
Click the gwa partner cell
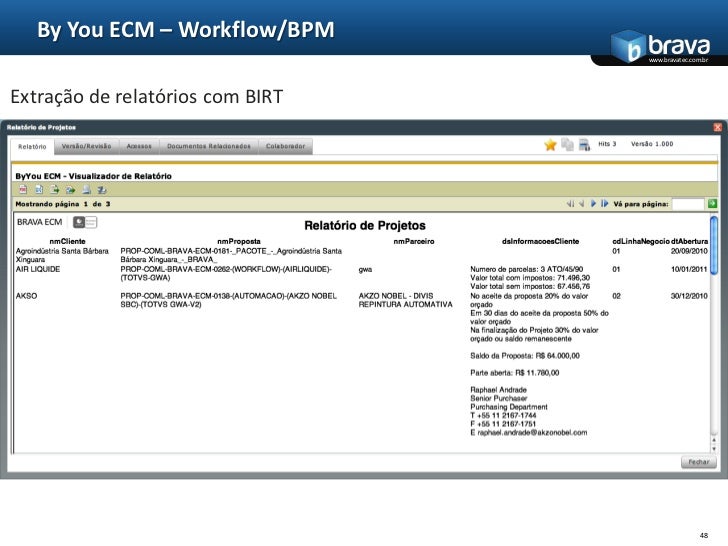click(365, 269)
